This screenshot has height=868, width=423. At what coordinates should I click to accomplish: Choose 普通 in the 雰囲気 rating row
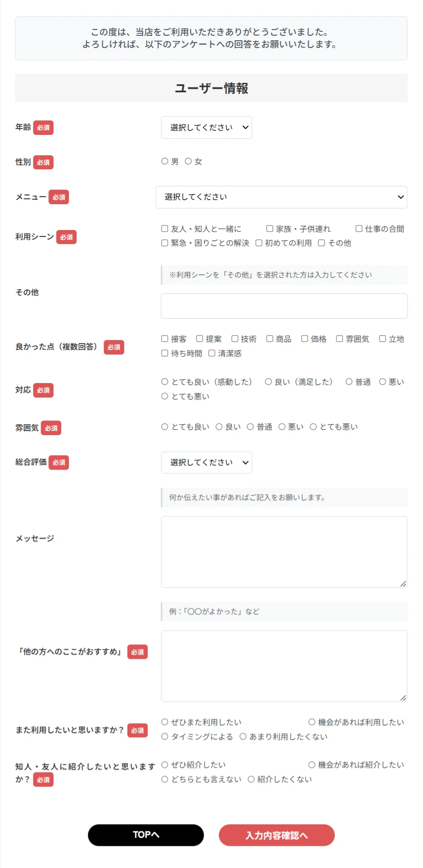(250, 427)
